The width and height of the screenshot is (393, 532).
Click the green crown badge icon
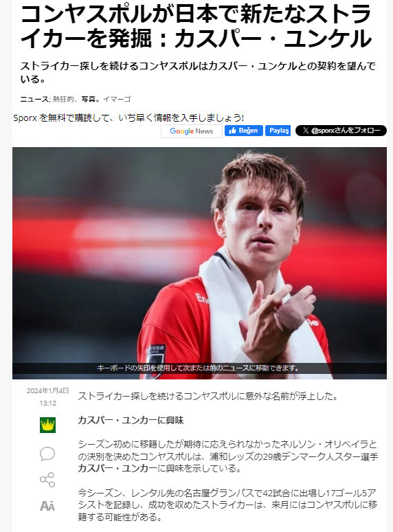pyautogui.click(x=47, y=425)
